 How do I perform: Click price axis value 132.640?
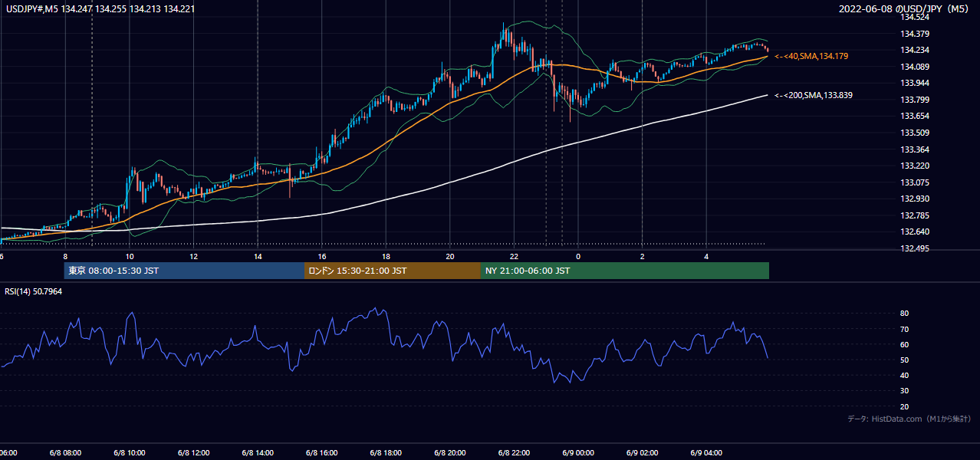click(914, 232)
